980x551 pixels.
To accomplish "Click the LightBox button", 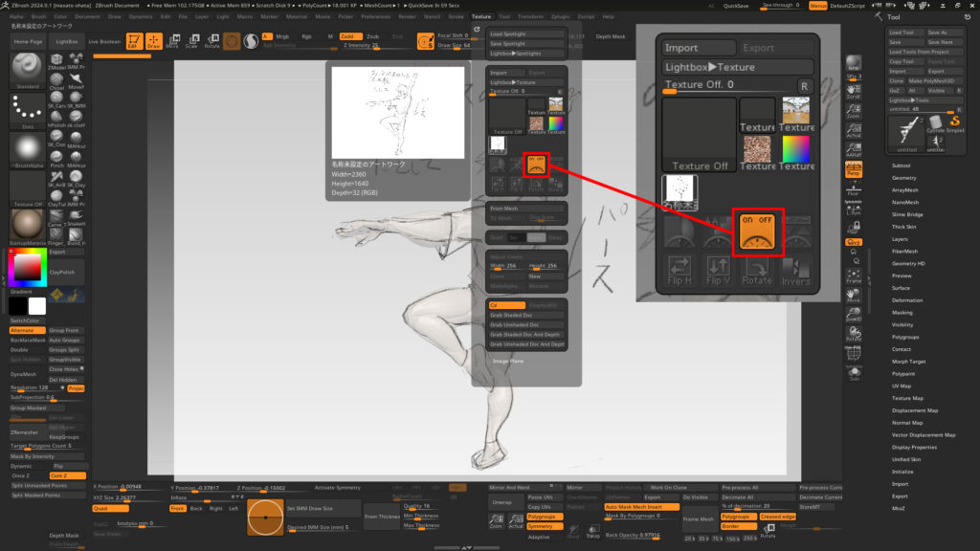I will 67,42.
